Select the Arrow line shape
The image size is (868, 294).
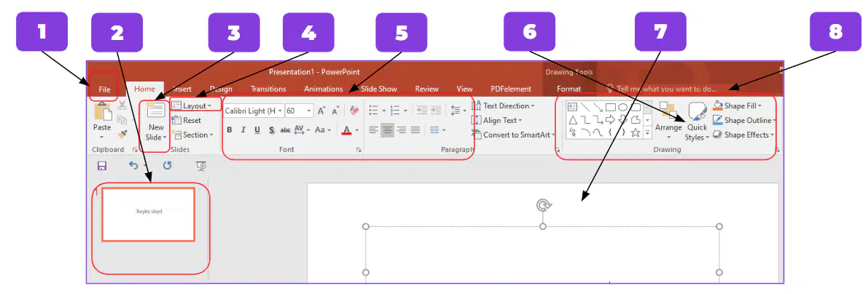[598, 107]
